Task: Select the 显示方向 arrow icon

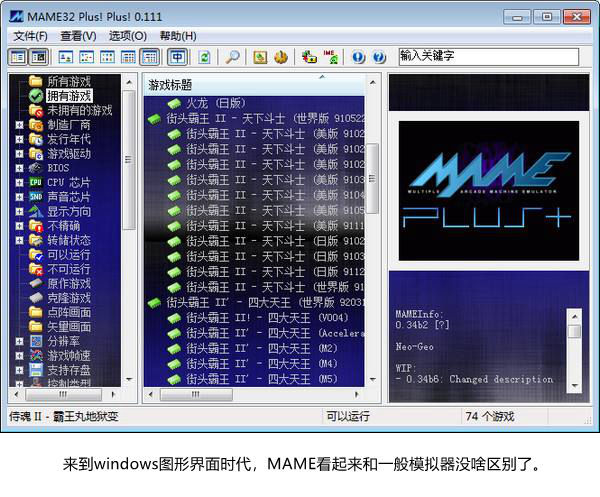Action: pyautogui.click(x=36, y=211)
